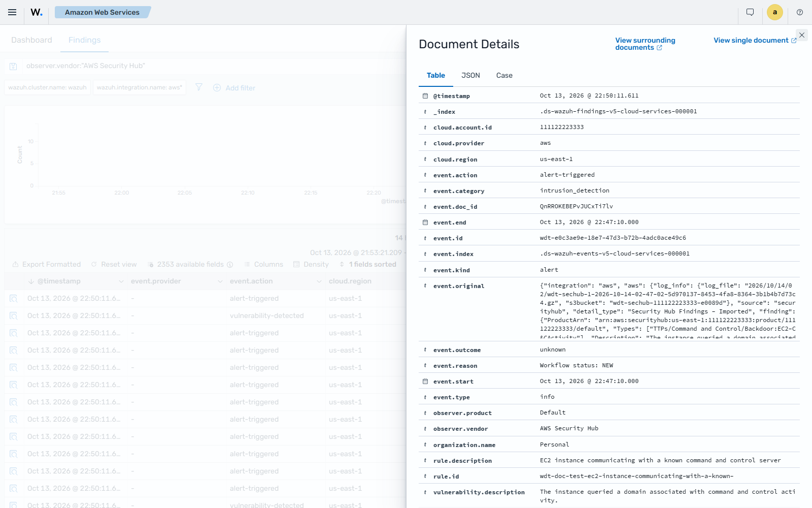Click the type icon beside event.kind
This screenshot has width=812, height=508.
click(425, 270)
